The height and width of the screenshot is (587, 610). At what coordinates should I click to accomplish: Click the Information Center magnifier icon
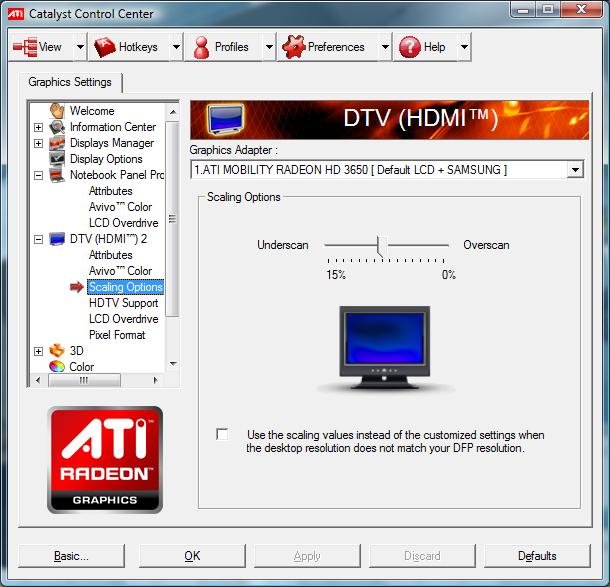pos(57,127)
